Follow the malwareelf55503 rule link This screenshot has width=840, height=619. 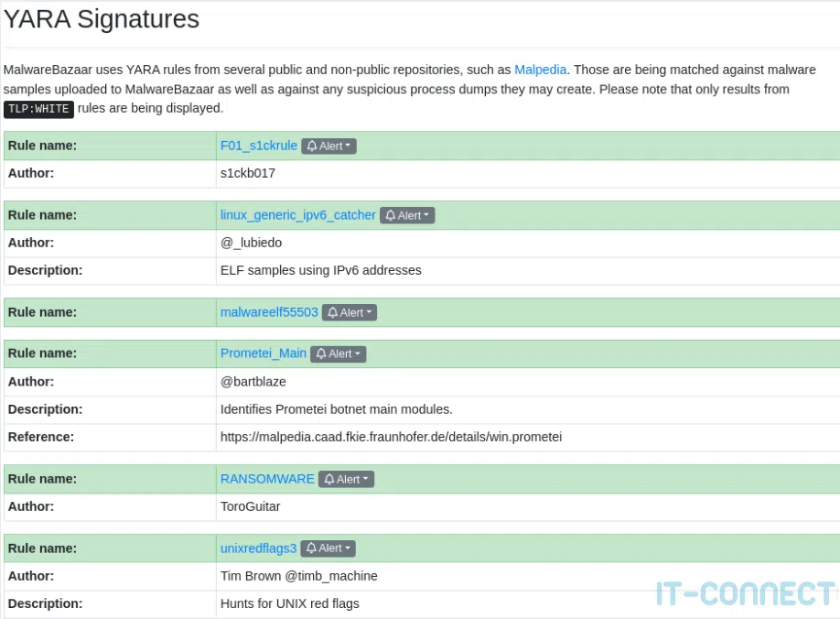[x=269, y=312]
